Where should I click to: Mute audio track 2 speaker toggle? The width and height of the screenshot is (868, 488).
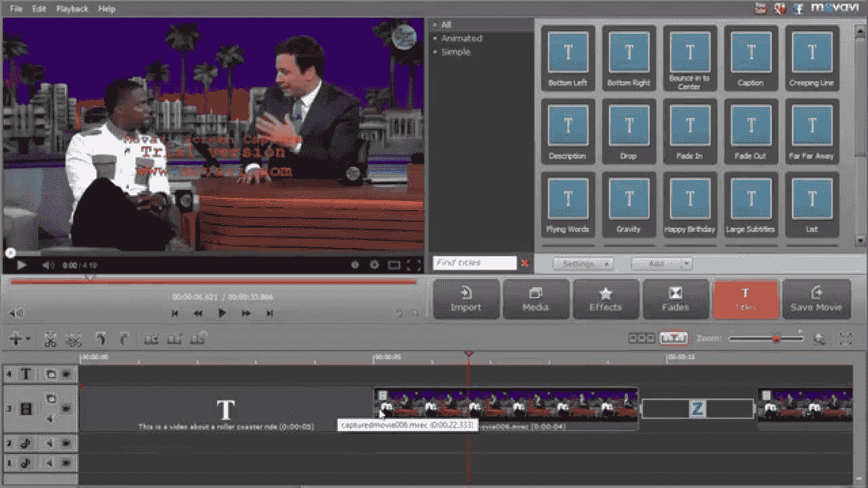pyautogui.click(x=50, y=443)
